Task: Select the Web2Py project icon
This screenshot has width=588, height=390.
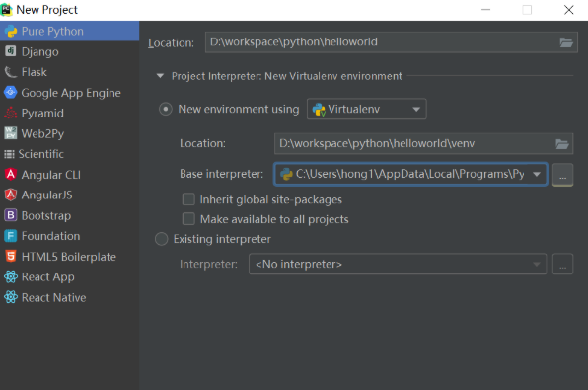Action: pos(11,133)
